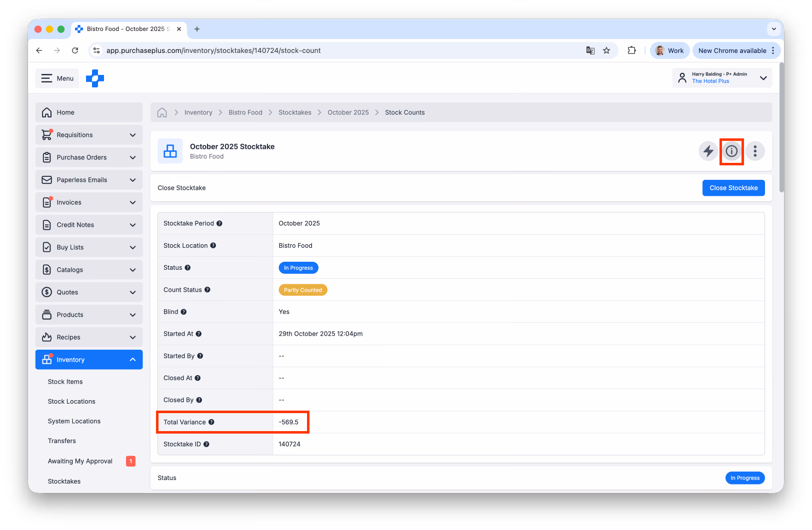Select Stock Items in sidebar

click(x=65, y=382)
